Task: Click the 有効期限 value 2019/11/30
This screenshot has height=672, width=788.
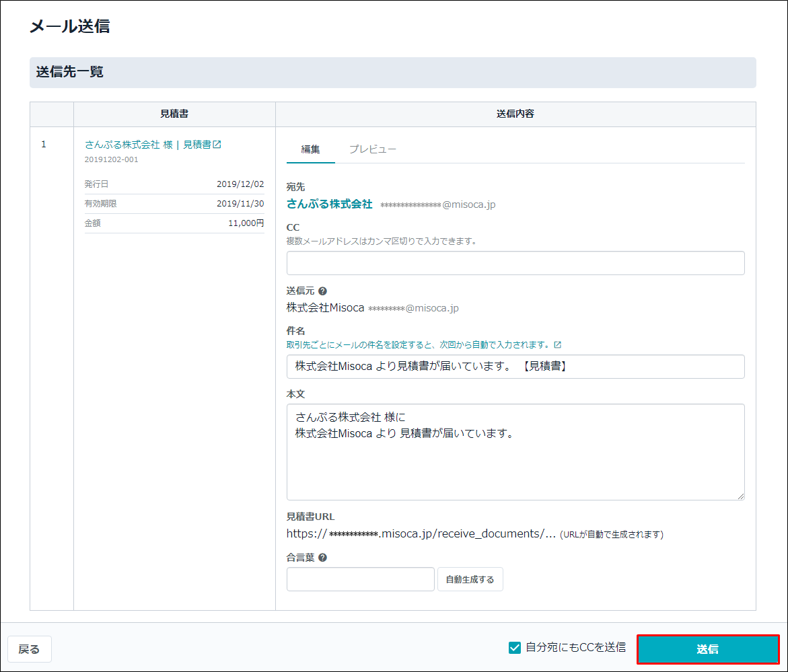Action: [x=240, y=204]
